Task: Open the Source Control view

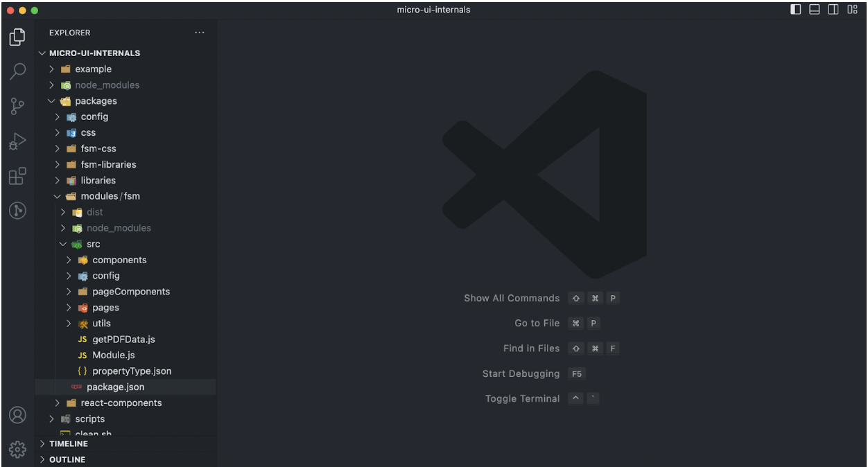Action: point(17,106)
